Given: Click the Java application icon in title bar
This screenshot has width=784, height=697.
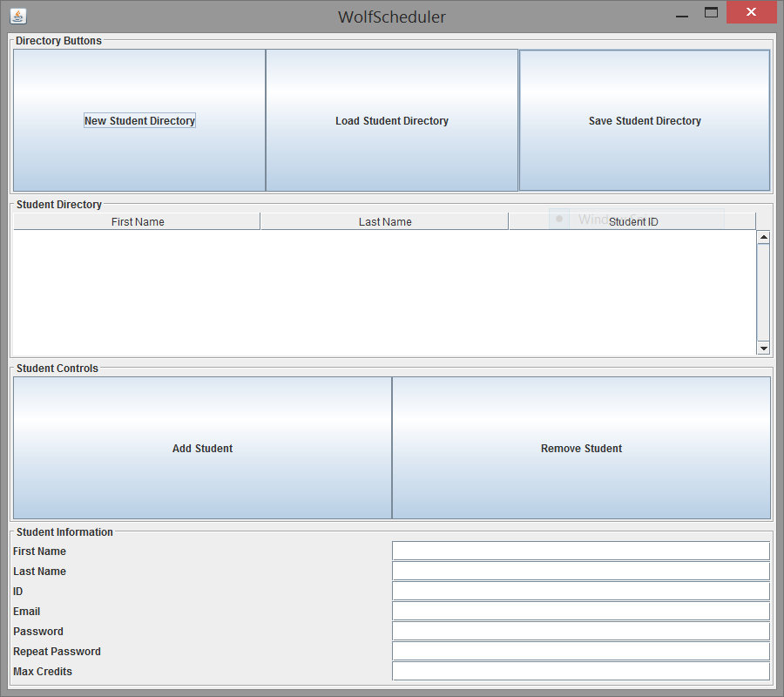Looking at the screenshot, I should coord(18,16).
